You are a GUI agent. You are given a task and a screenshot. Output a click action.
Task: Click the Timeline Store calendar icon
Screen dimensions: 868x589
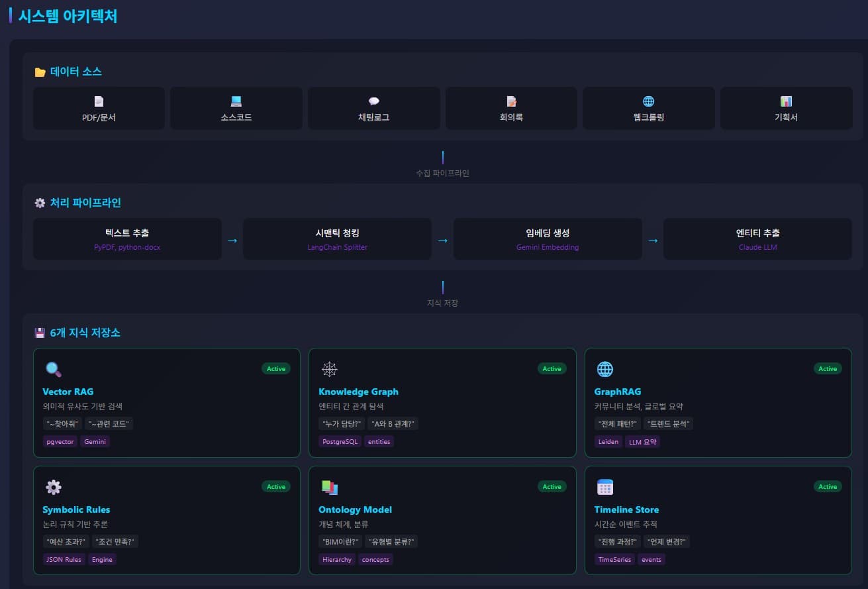tap(605, 488)
